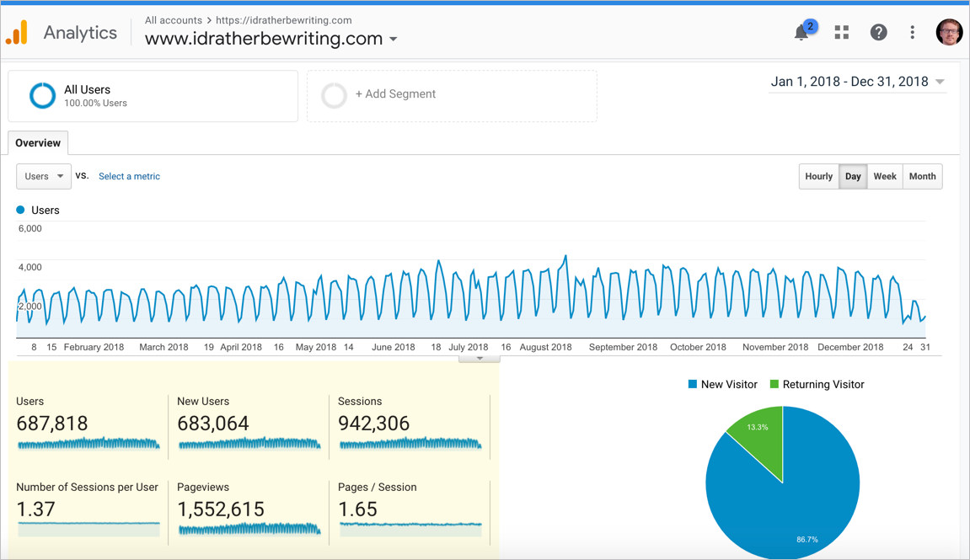This screenshot has height=560, width=970.
Task: Open the notifications bell
Action: pos(801,32)
